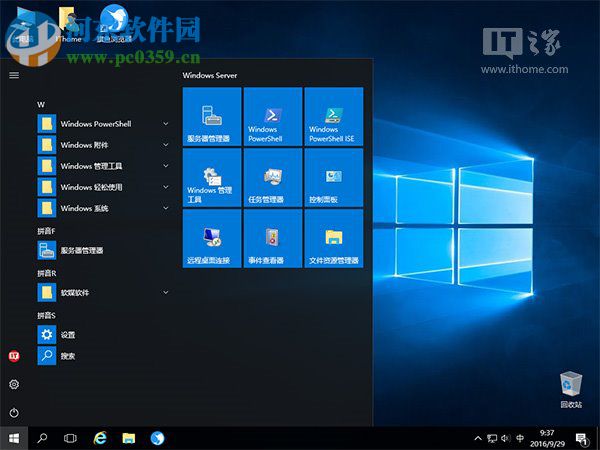Image resolution: width=600 pixels, height=450 pixels.
Task: Open 搜索 from the app list
Action: coord(104,356)
